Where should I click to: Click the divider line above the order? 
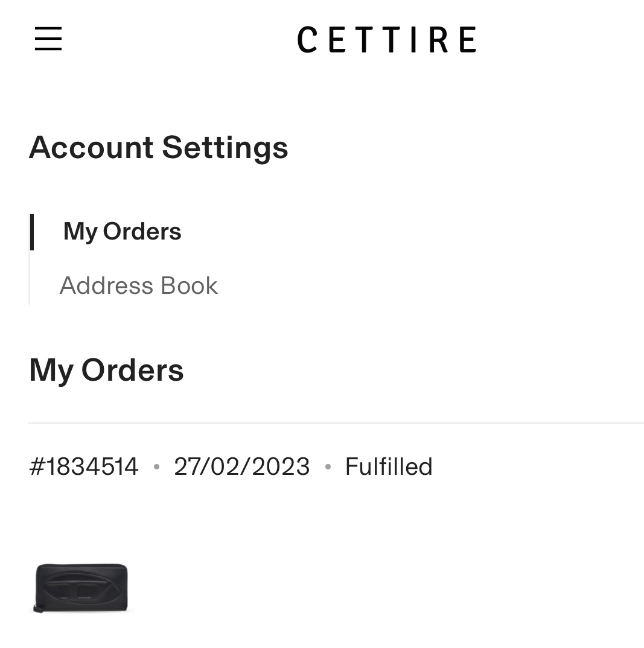[x=336, y=421]
